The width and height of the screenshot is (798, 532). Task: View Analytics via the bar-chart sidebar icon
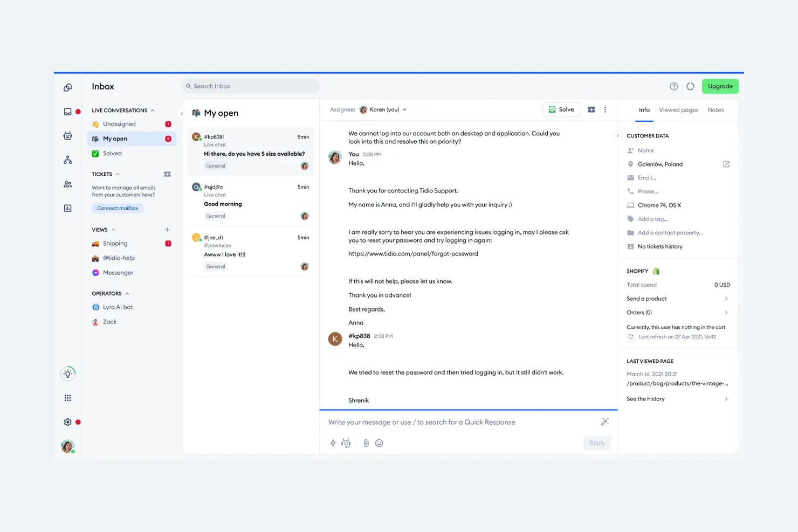[x=67, y=208]
